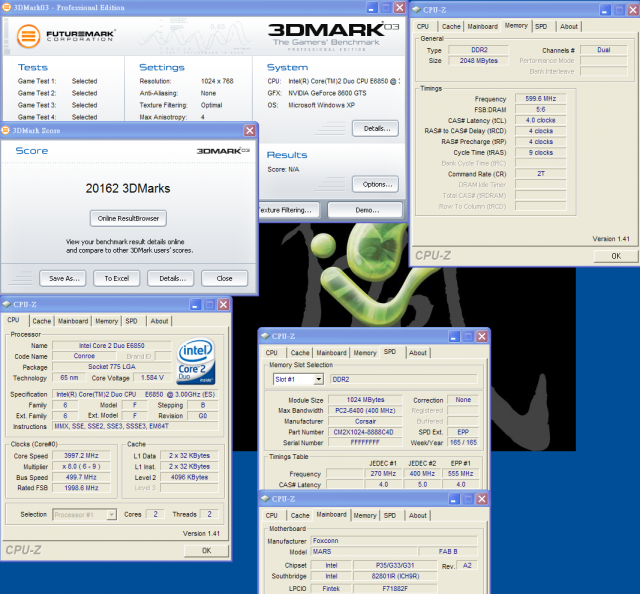Click CPU-Z SPD window title icon
640x594 pixels.
tap(265, 336)
